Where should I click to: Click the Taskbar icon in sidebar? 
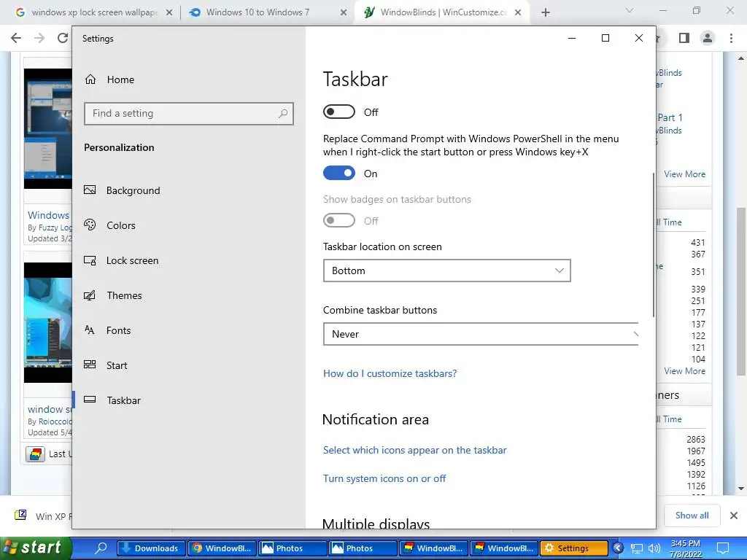click(x=90, y=400)
